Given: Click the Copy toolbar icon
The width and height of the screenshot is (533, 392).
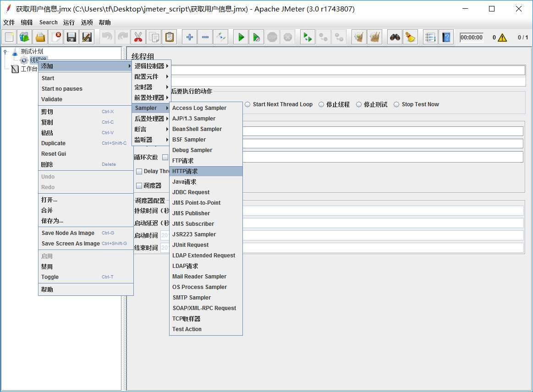Looking at the screenshot, I should tap(154, 37).
